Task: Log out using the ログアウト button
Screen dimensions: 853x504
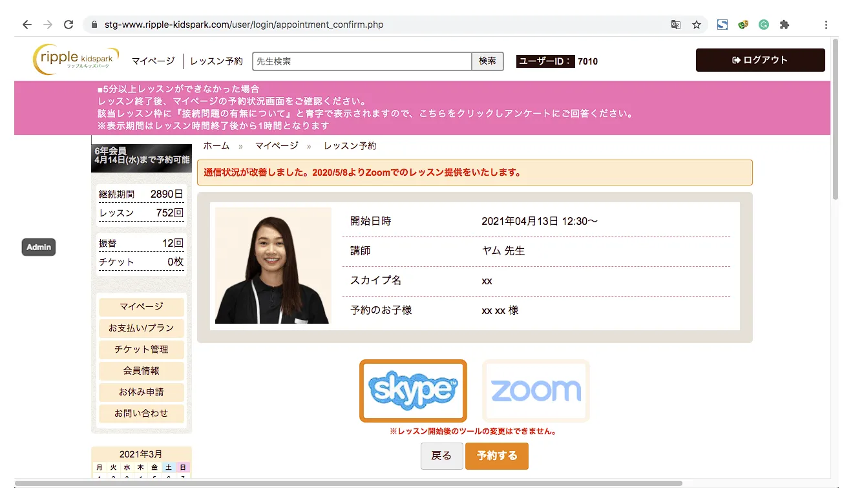Action: [760, 60]
